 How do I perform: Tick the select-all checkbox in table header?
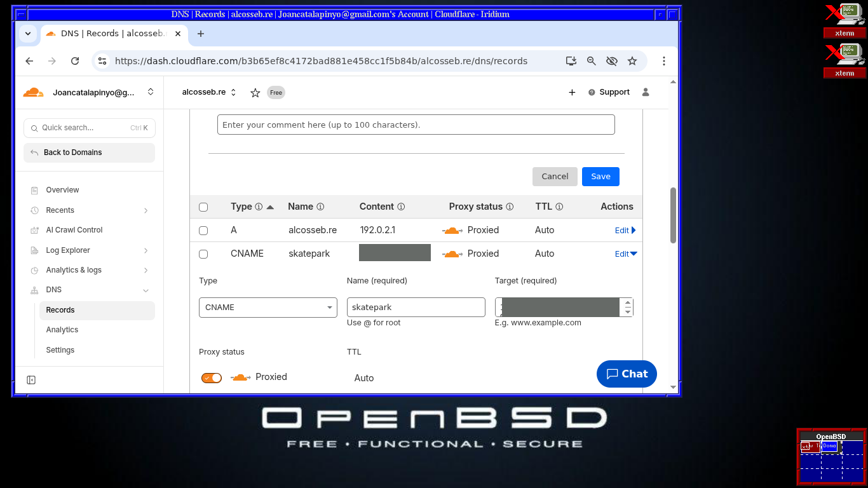tap(203, 207)
